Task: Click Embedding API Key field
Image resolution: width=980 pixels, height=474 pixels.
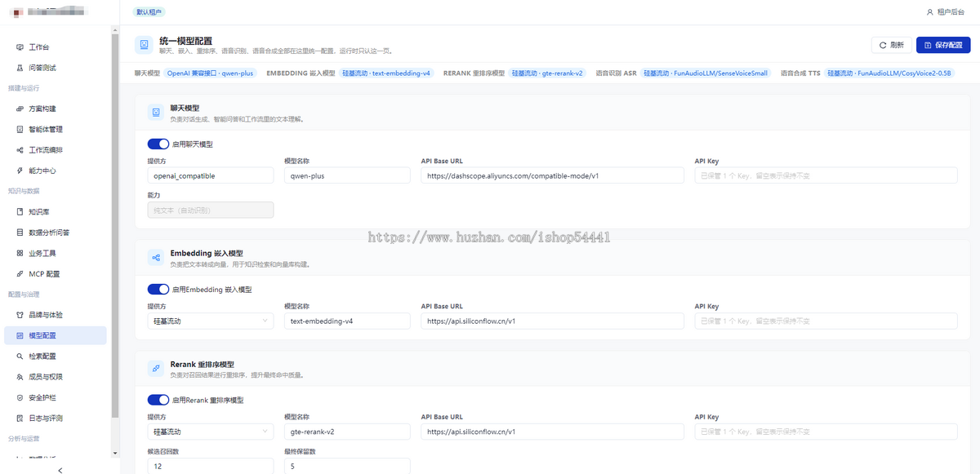Action: click(826, 321)
